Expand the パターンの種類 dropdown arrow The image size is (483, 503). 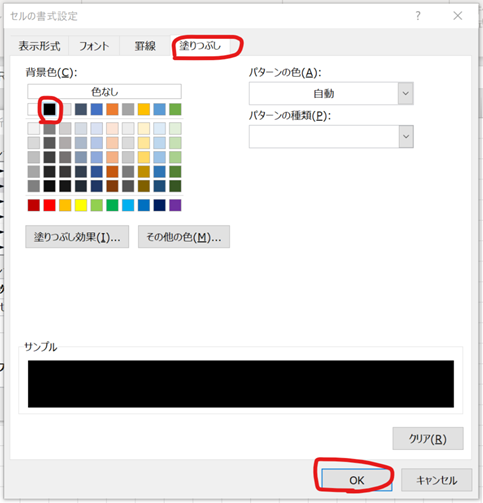[406, 137]
